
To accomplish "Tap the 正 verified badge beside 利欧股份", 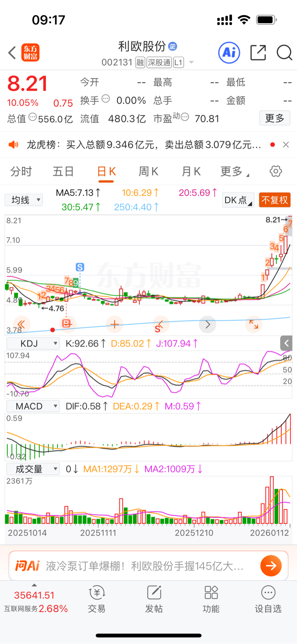I will pyautogui.click(x=172, y=46).
